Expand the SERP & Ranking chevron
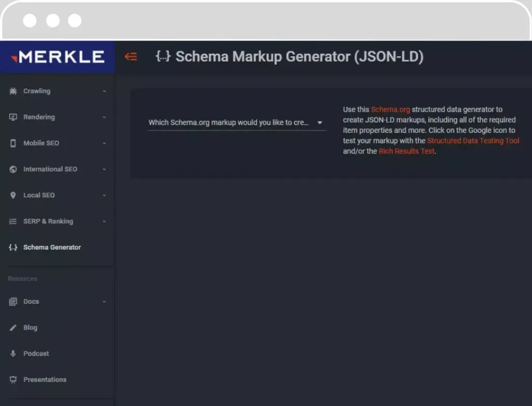This screenshot has width=532, height=406. click(104, 222)
